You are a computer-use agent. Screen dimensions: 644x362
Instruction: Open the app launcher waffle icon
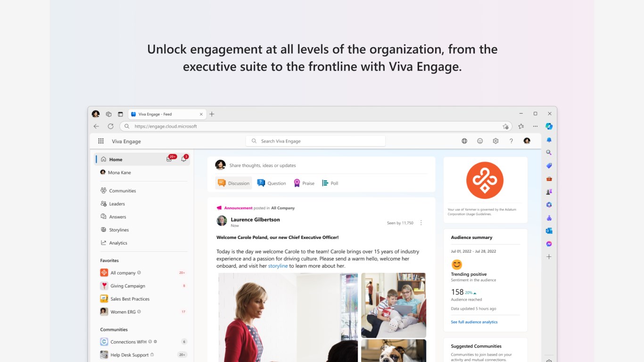click(x=101, y=141)
